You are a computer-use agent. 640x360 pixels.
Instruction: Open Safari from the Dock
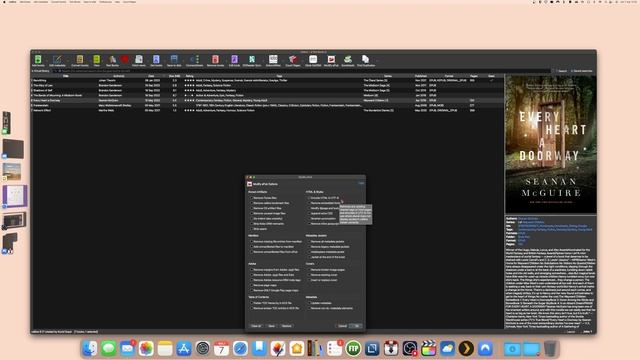[240, 349]
